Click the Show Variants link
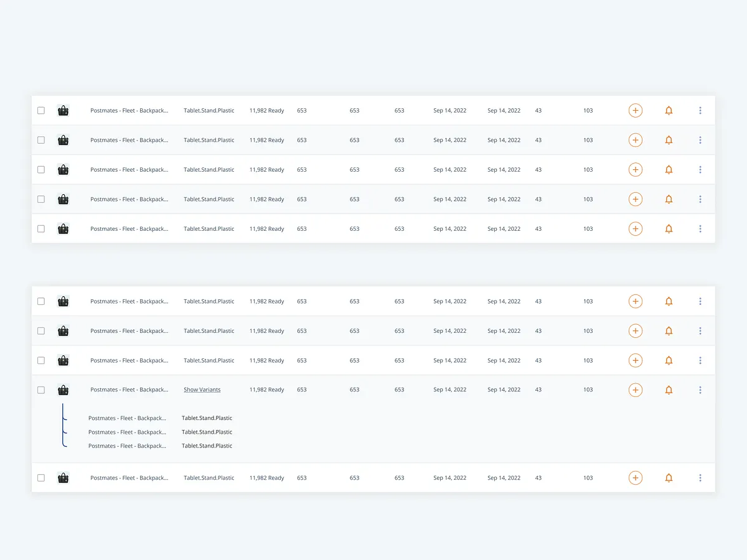Viewport: 747px width, 560px height. pos(202,390)
